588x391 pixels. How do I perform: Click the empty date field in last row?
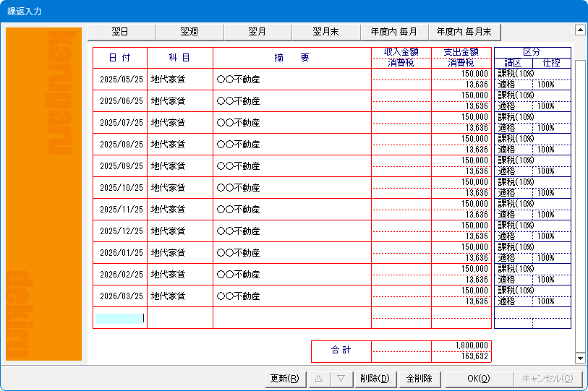(120, 318)
